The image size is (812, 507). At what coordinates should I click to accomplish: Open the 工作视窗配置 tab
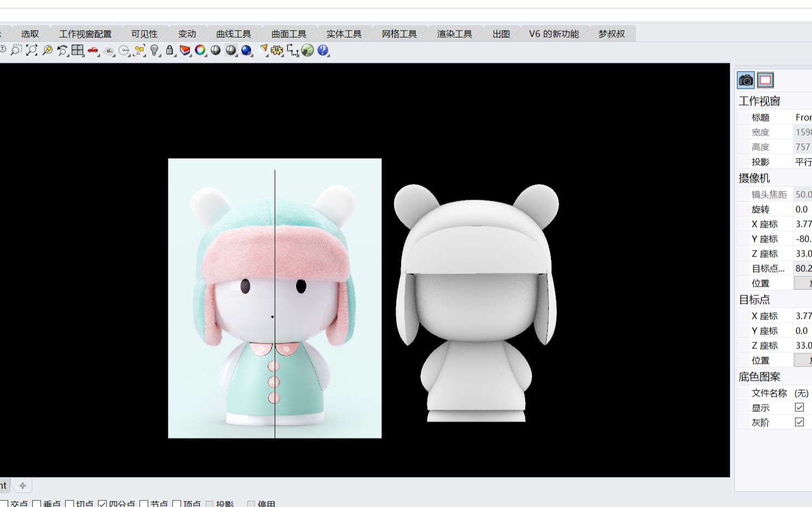pyautogui.click(x=85, y=34)
